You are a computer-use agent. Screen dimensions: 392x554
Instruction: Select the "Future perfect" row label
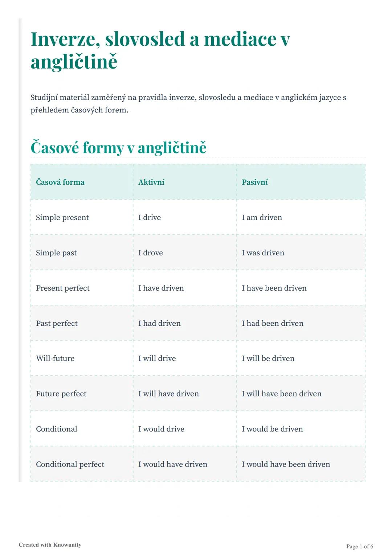[61, 394]
